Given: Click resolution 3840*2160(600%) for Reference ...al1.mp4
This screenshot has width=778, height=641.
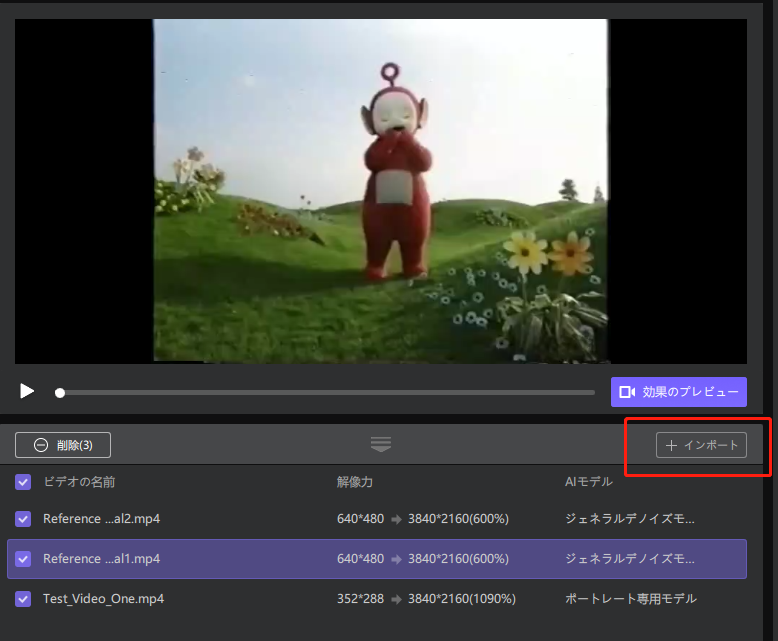Looking at the screenshot, I should tap(458, 559).
